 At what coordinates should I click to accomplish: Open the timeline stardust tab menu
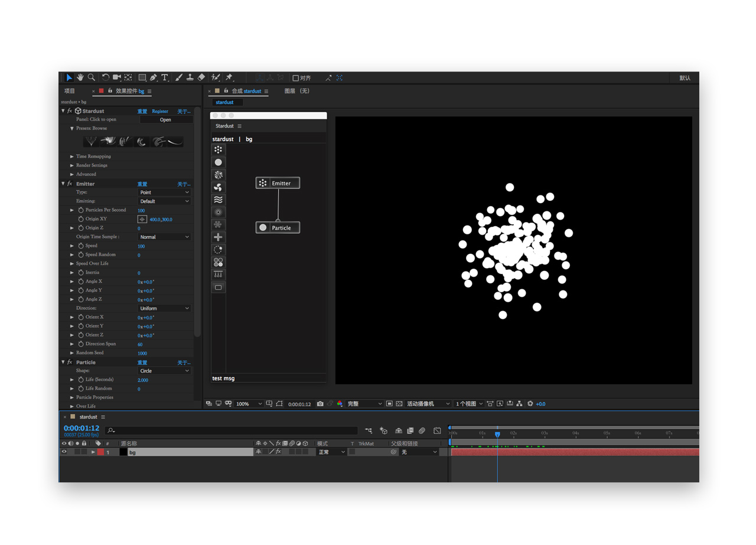coord(103,417)
